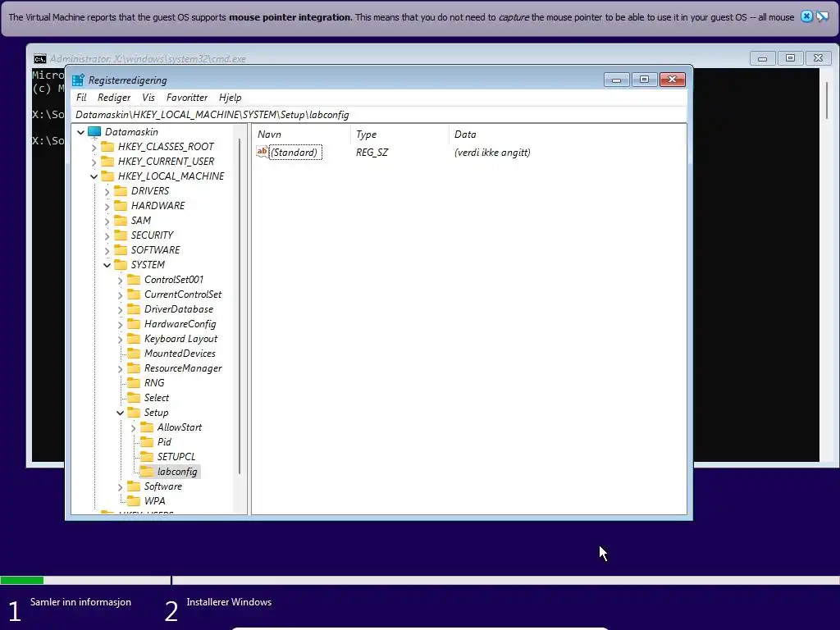Select the ResourceManager key
The height and width of the screenshot is (630, 840).
[x=183, y=368]
